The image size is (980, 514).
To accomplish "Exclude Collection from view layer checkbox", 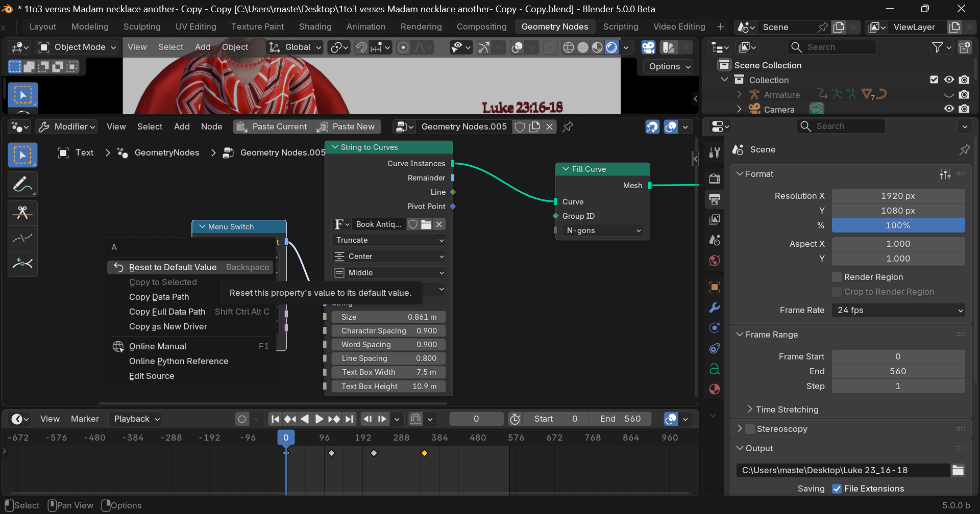I will (x=934, y=80).
